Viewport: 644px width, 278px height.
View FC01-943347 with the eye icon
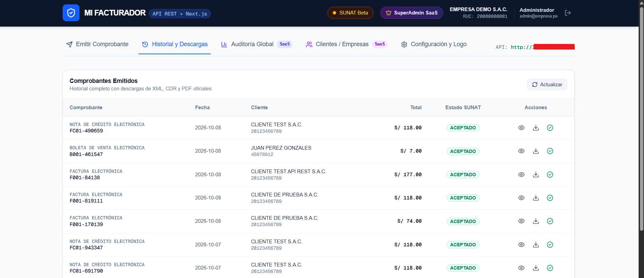click(521, 245)
